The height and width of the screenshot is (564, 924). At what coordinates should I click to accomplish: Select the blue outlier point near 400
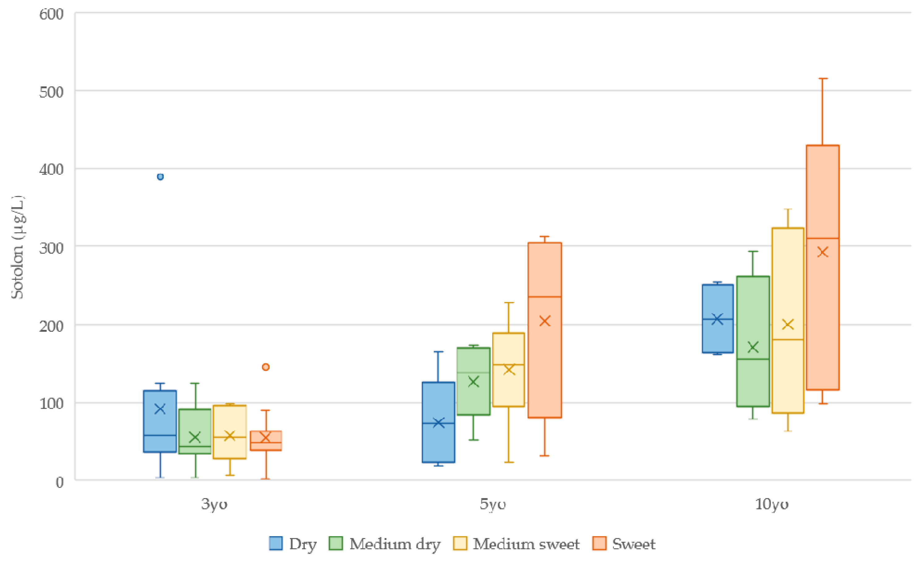160,177
